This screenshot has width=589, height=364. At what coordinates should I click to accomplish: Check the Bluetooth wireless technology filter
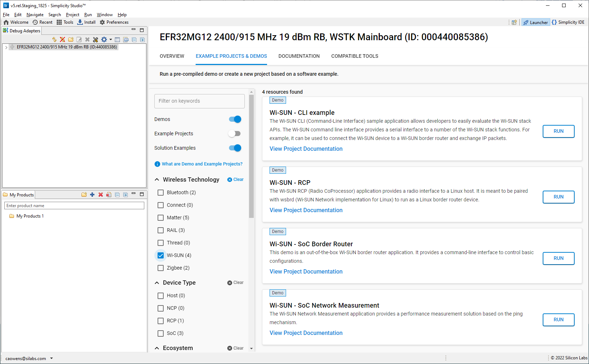[x=160, y=192]
